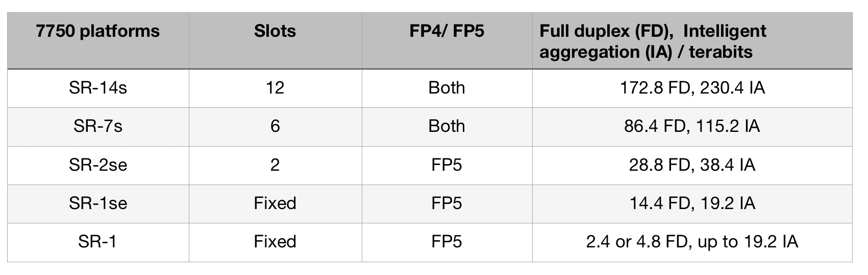
Task: Select the slots value 2 cell
Action: coord(275,165)
